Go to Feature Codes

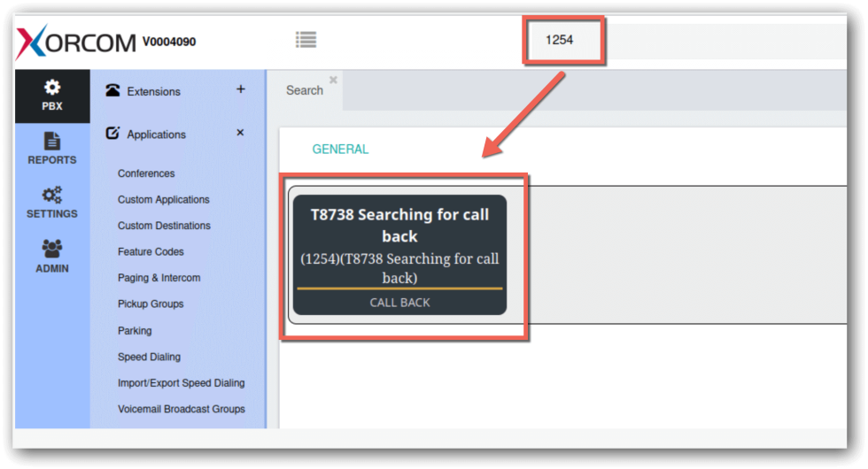tap(151, 251)
